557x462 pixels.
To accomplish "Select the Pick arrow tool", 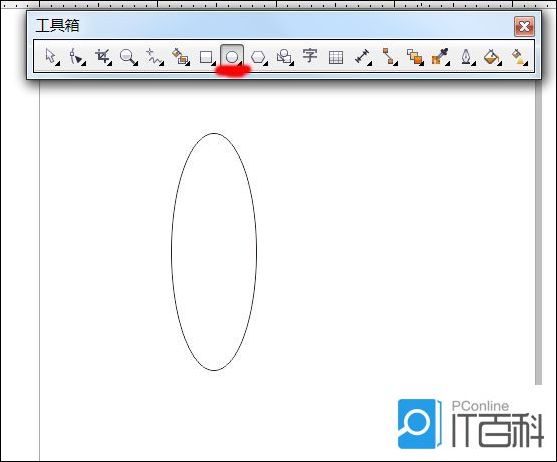I will click(x=51, y=56).
